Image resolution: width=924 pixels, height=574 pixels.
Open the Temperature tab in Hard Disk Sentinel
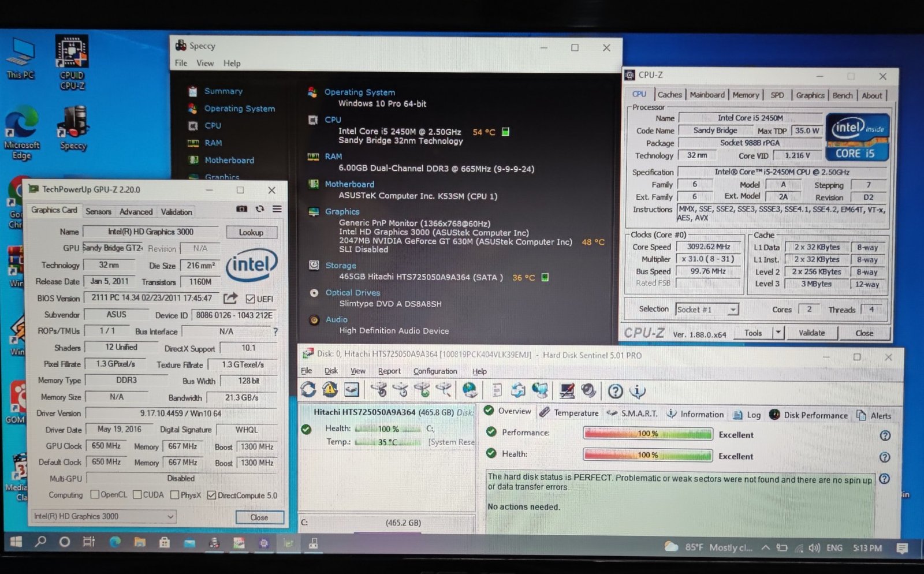tap(569, 413)
